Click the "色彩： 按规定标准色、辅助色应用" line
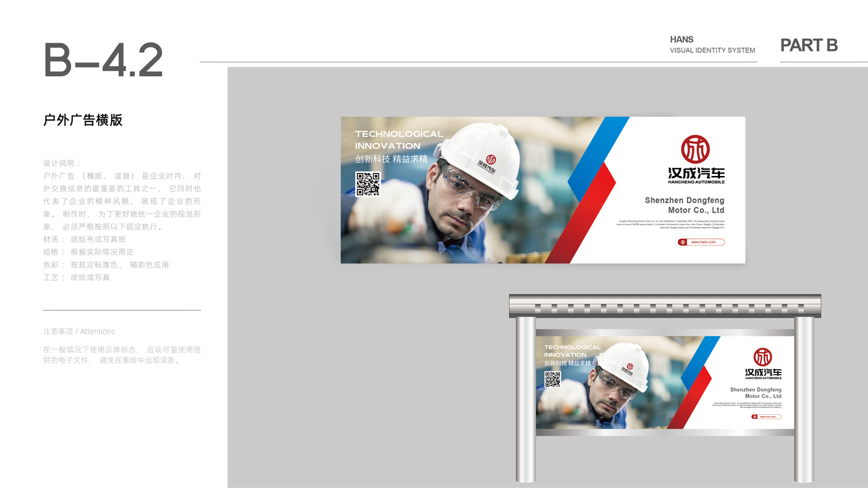868x488 pixels. click(x=106, y=265)
